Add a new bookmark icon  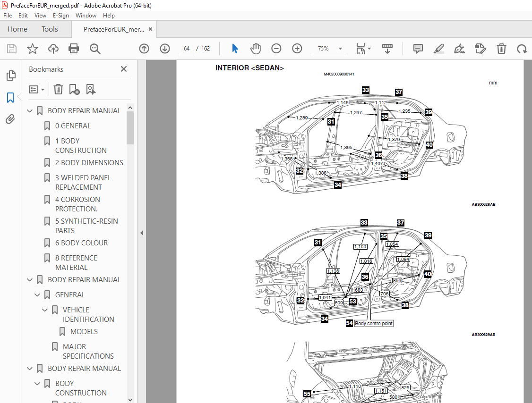coord(74,90)
